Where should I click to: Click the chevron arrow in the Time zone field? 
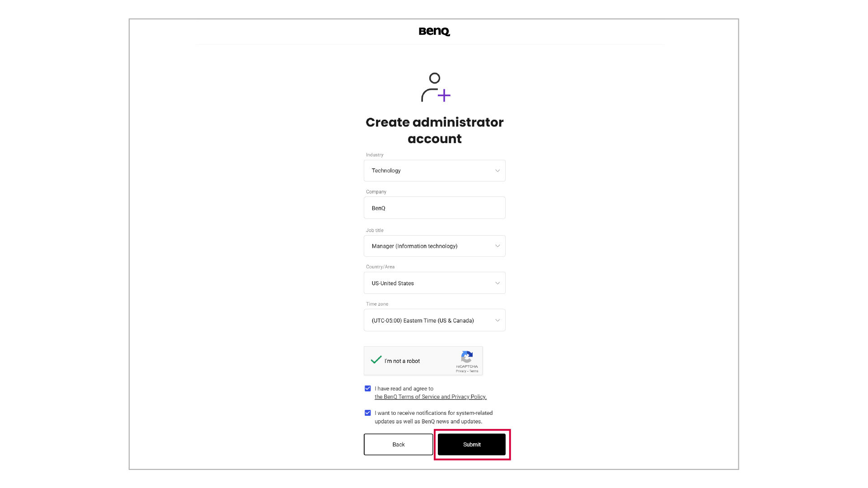[497, 321]
